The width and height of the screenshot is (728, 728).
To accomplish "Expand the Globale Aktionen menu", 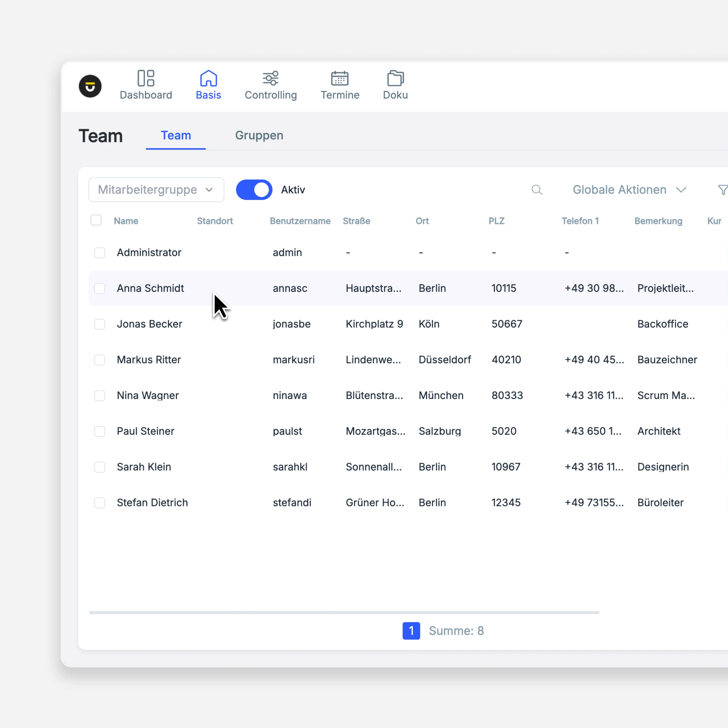I will (x=629, y=190).
